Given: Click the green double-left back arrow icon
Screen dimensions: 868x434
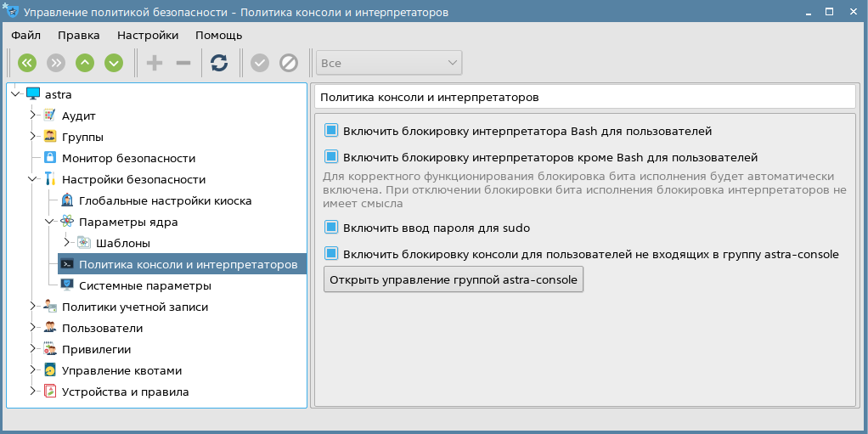Looking at the screenshot, I should coord(27,63).
